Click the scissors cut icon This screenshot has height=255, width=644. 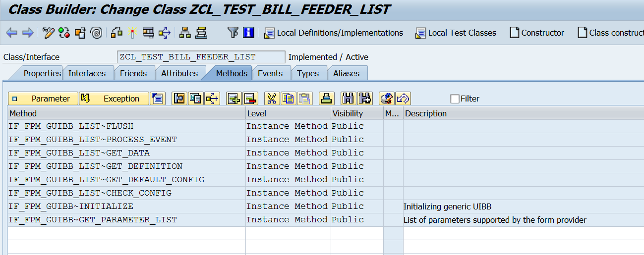pyautogui.click(x=271, y=99)
